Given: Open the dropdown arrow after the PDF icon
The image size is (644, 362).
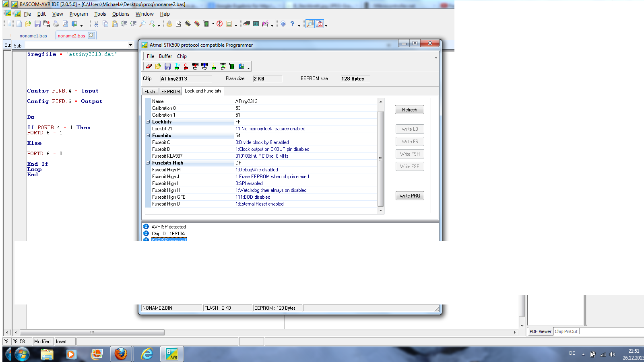Looking at the screenshot, I should pyautogui.click(x=326, y=25).
